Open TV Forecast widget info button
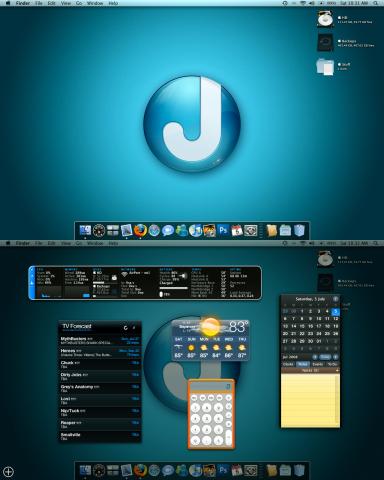Image resolution: width=384 pixels, height=480 pixels. click(x=134, y=328)
